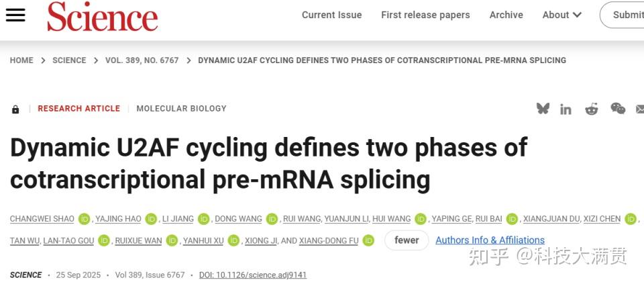Go to First release papers
The width and height of the screenshot is (644, 282).
[425, 15]
